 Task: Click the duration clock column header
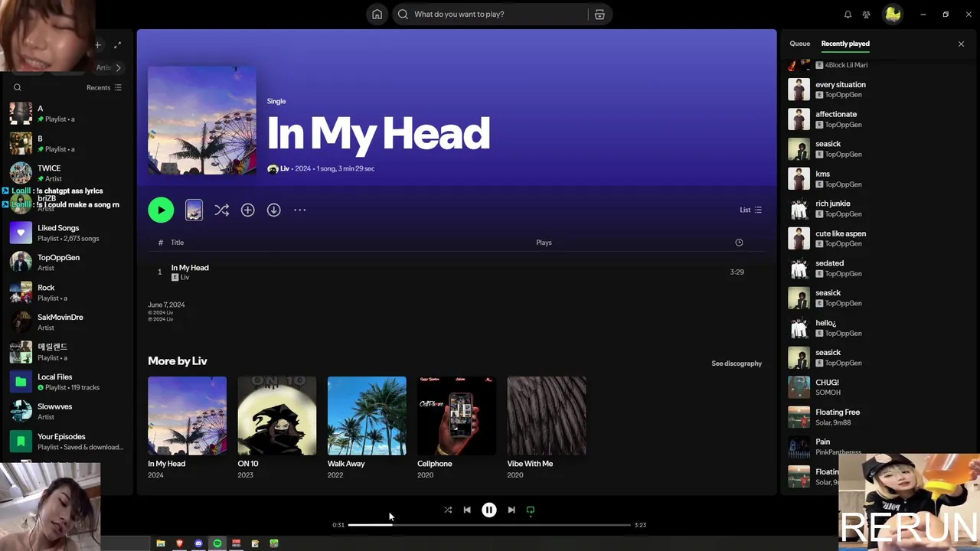pyautogui.click(x=739, y=243)
